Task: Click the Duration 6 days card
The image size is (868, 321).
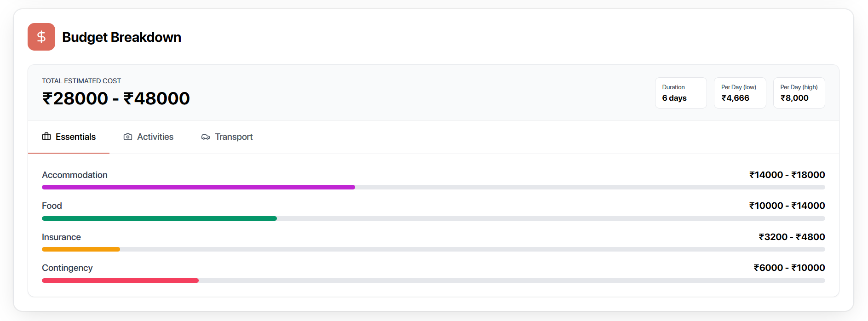Action: [x=681, y=93]
